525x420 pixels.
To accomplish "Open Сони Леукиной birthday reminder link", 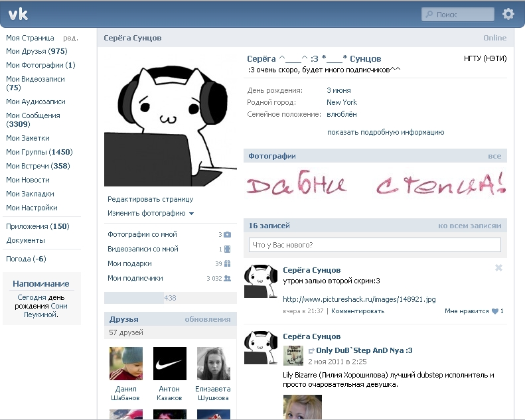I will pos(44,311).
